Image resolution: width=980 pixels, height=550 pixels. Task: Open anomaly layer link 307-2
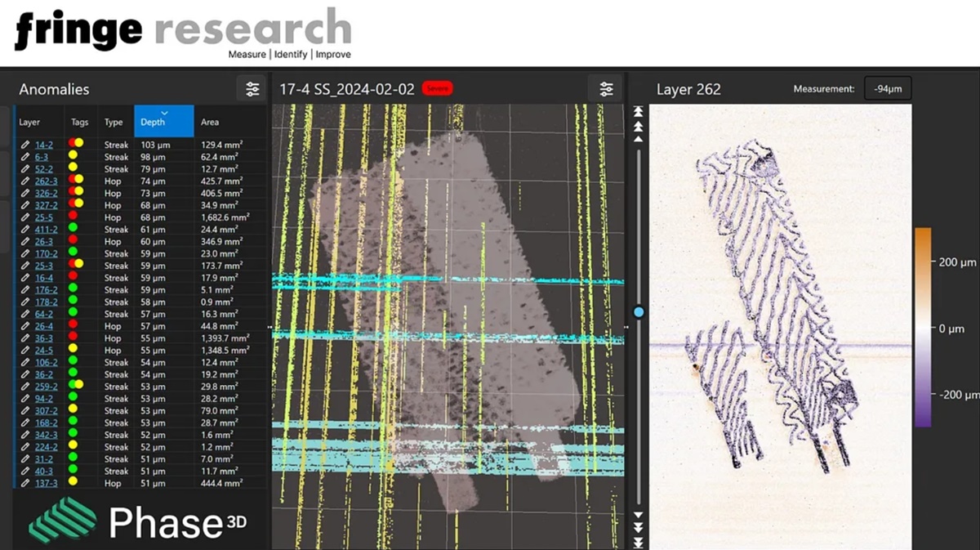click(46, 411)
